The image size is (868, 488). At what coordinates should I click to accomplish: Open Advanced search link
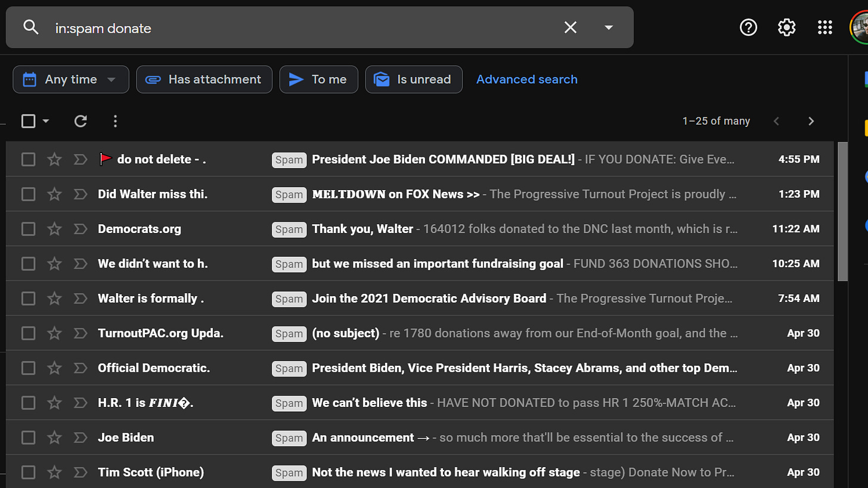[526, 79]
